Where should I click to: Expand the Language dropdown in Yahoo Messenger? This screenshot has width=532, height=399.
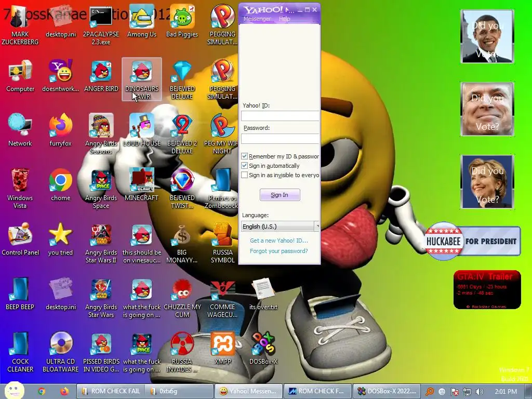317,227
